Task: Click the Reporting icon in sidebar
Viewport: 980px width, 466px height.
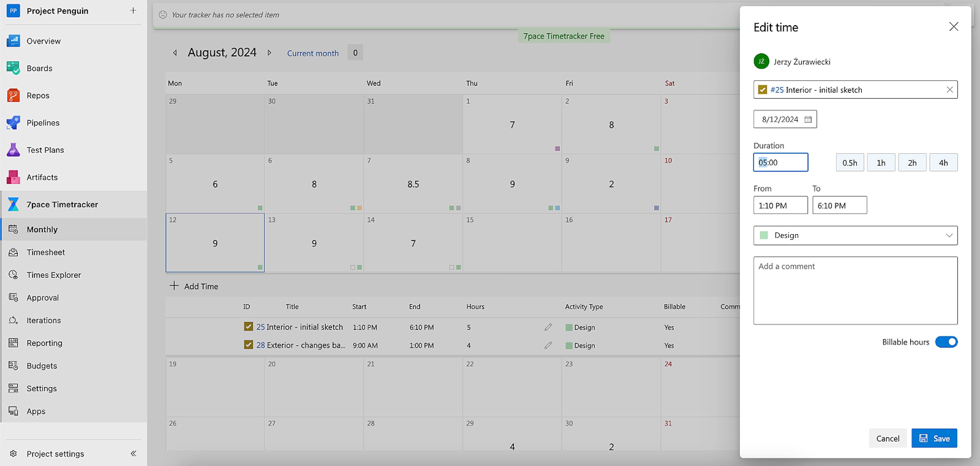Action: coord(13,343)
